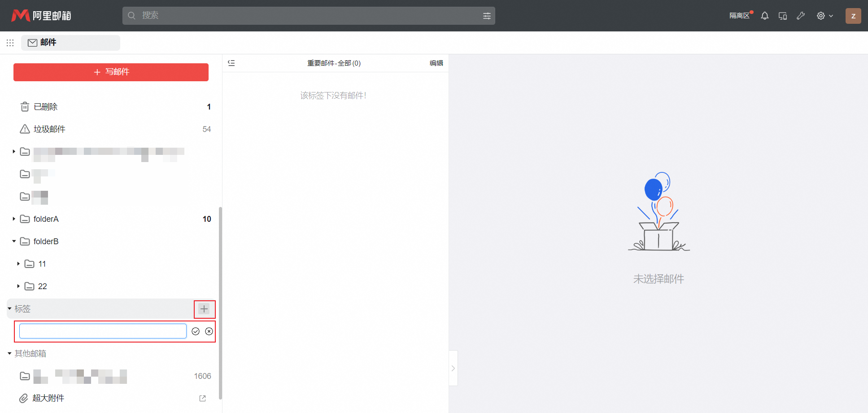Click the 编辑 edit link

click(436, 63)
